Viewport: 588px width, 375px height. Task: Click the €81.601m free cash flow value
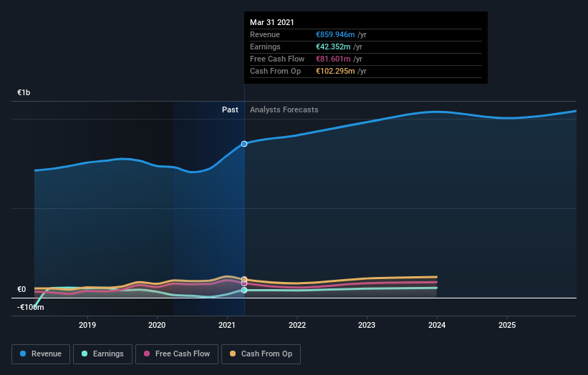(333, 59)
